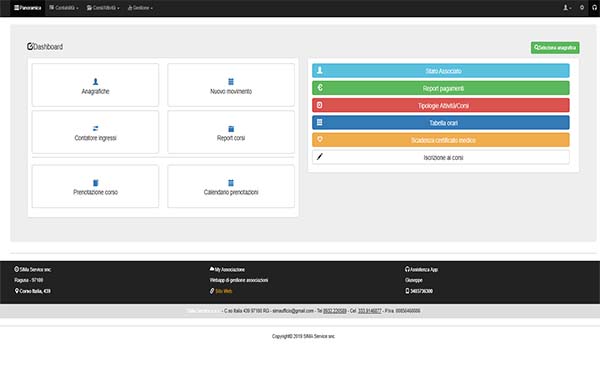Click the 'Webapp di gestione associazioni' text
The width and height of the screenshot is (600, 376).
click(x=239, y=280)
